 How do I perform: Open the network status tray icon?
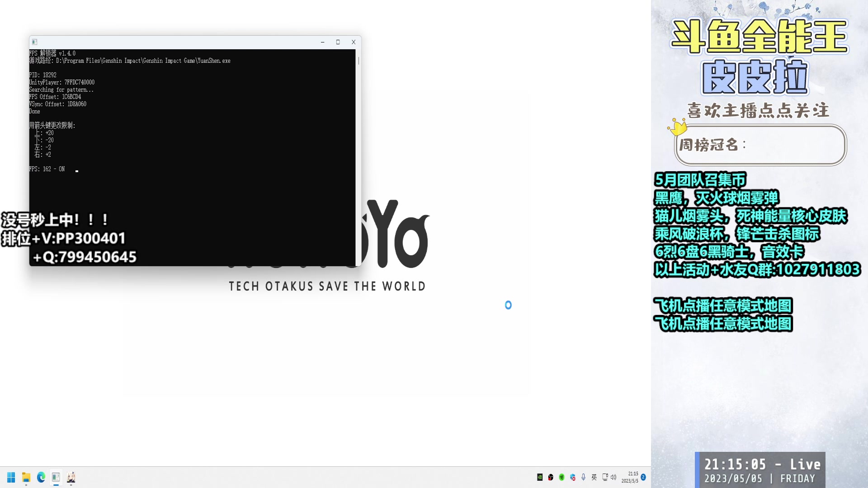(x=605, y=477)
